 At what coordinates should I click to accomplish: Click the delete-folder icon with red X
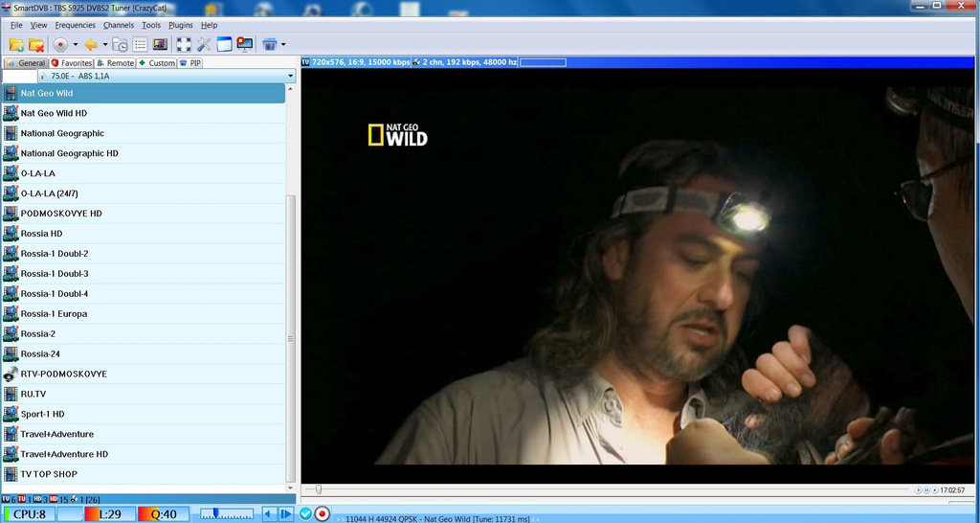click(36, 44)
